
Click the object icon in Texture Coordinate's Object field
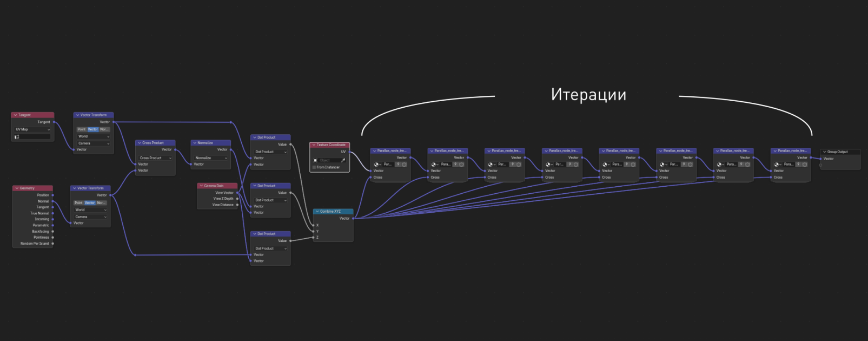point(315,160)
